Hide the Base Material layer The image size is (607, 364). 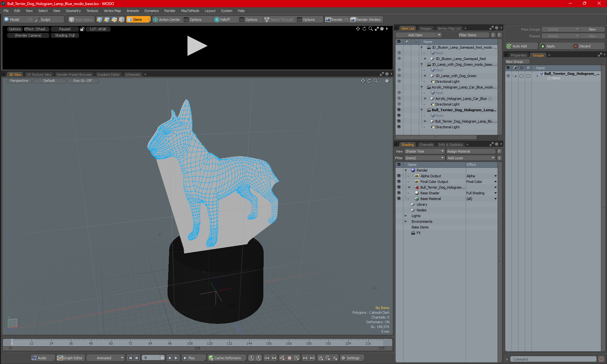[399, 199]
